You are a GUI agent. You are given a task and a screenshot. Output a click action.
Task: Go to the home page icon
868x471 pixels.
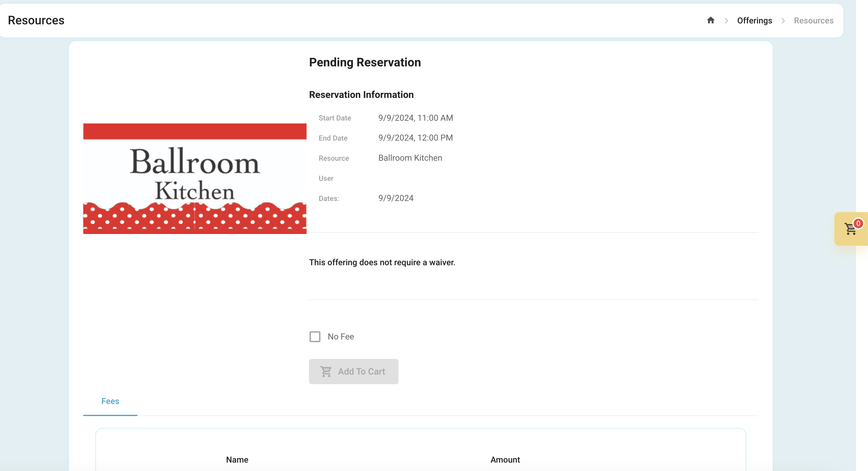pos(711,20)
